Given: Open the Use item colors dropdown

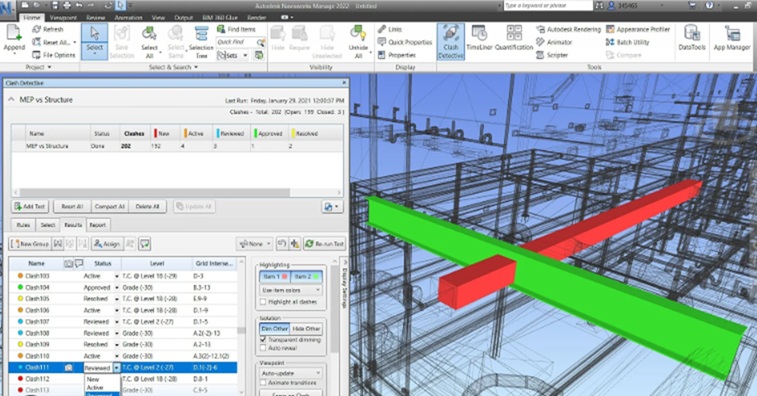Looking at the screenshot, I should click(x=291, y=290).
